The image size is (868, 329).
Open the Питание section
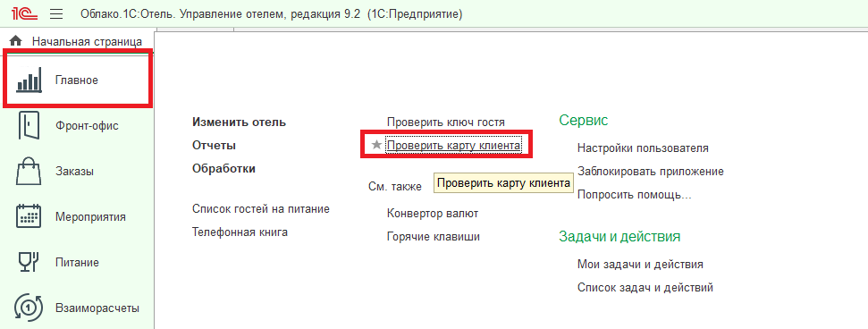pos(77,262)
